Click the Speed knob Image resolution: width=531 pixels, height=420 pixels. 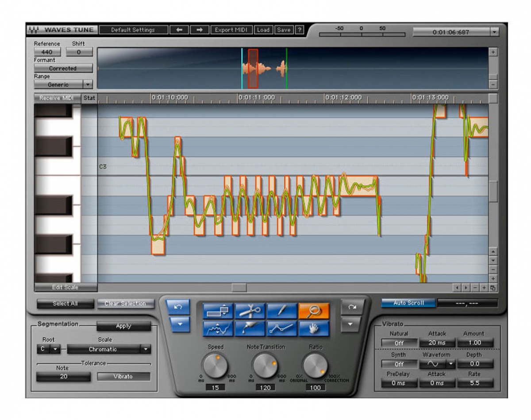215,366
